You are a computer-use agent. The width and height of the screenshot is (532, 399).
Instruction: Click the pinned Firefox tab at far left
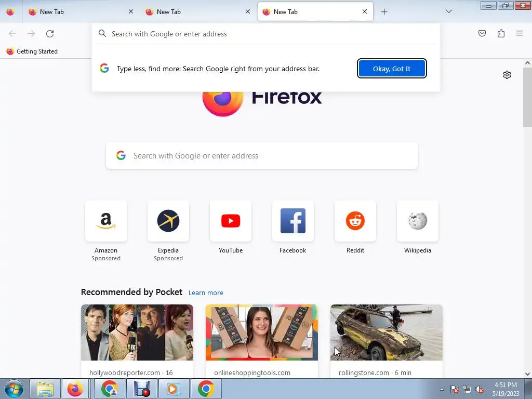(10, 12)
